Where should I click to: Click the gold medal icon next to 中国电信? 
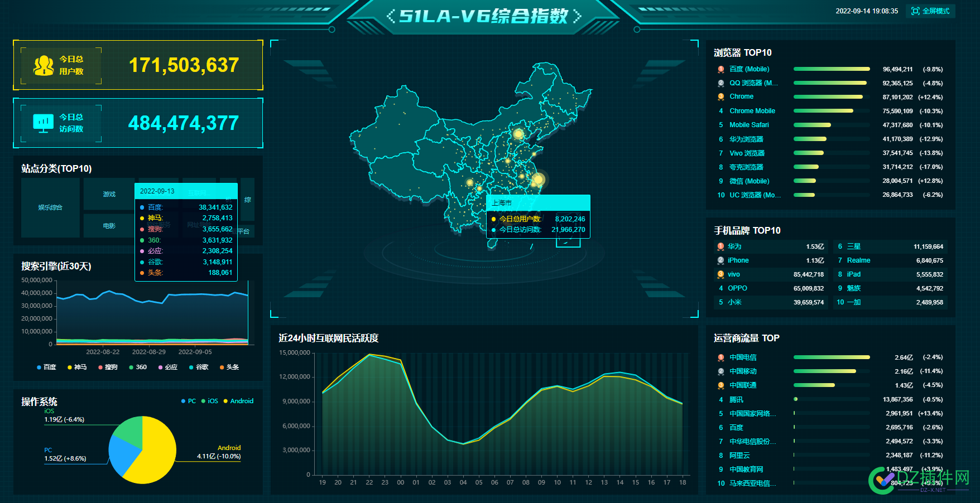(721, 357)
